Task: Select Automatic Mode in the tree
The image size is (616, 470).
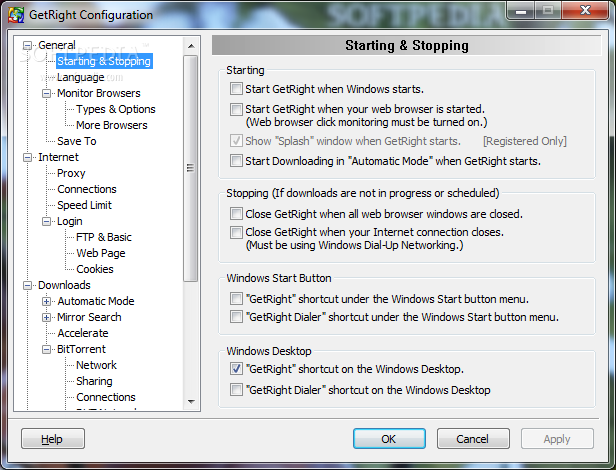Action: [96, 301]
